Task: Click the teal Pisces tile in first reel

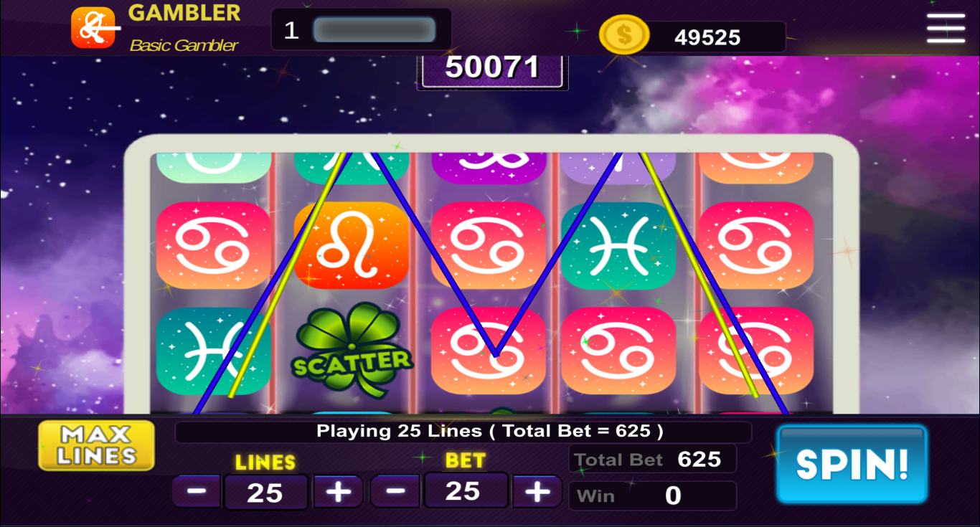Action: click(214, 351)
